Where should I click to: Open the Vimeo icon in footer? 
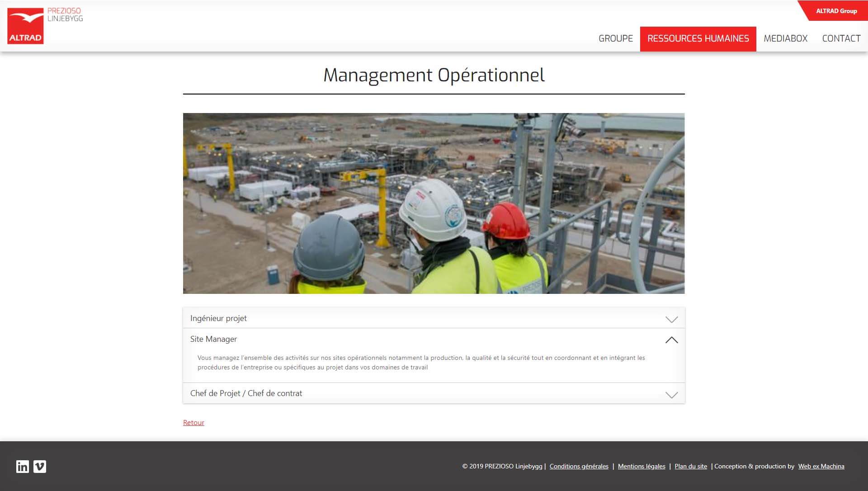[40, 467]
